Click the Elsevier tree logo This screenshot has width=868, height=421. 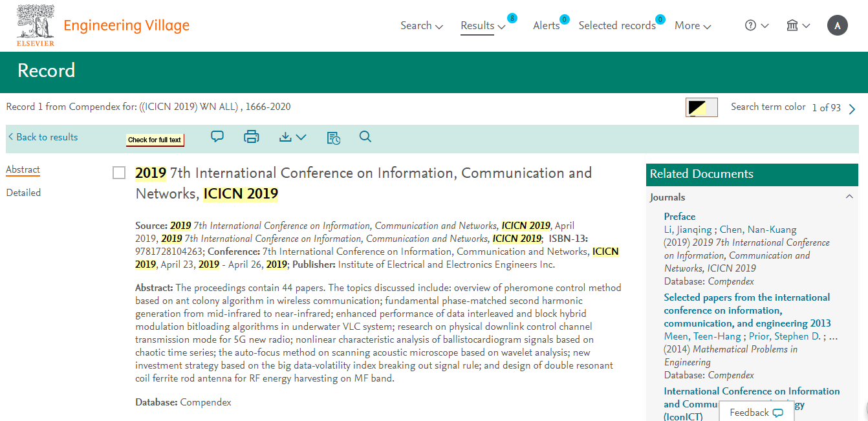(x=36, y=26)
